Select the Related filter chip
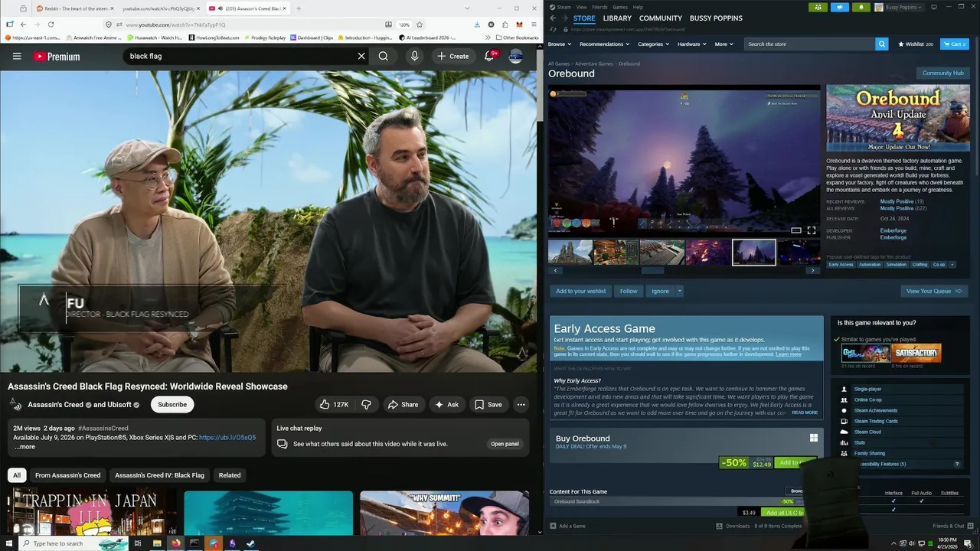The image size is (980, 551). point(230,475)
